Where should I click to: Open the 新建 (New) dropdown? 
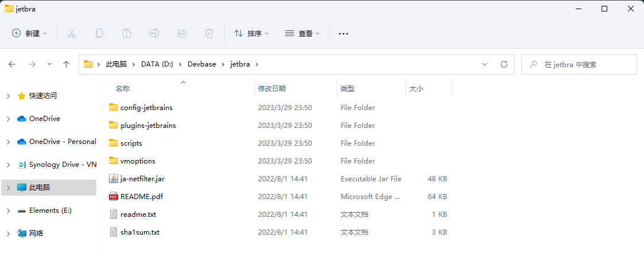pos(30,34)
